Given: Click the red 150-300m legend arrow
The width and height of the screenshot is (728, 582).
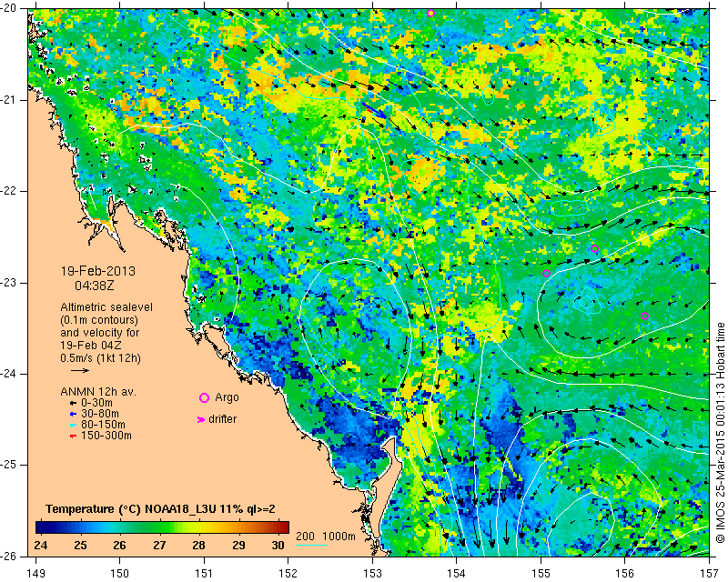Looking at the screenshot, I should coord(73,436).
